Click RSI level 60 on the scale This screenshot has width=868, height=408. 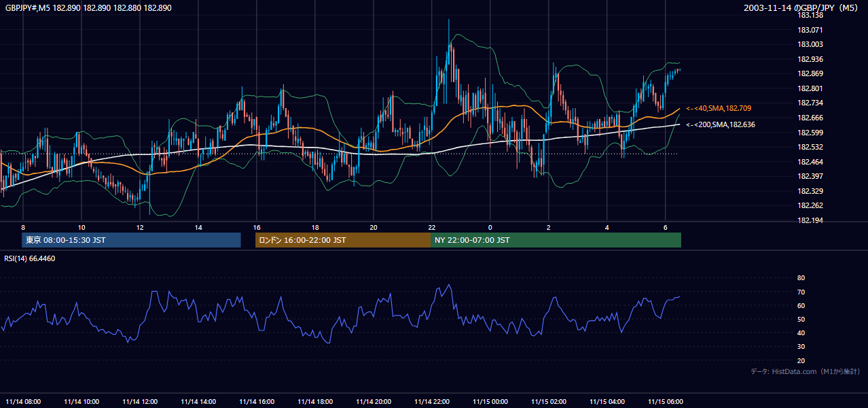click(801, 305)
